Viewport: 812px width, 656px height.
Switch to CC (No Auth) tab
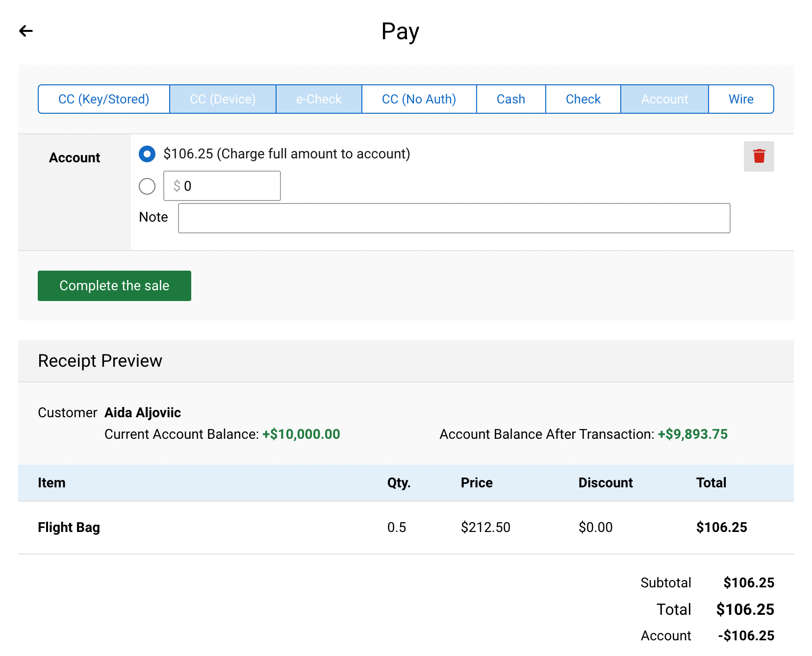(419, 99)
